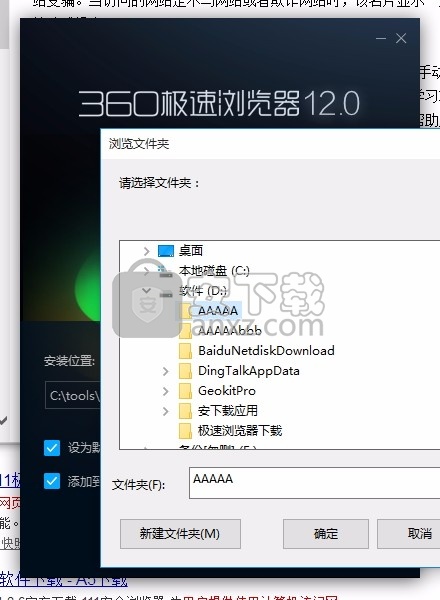Select the AAAAAbbb folder
The width and height of the screenshot is (440, 600).
tap(230, 330)
